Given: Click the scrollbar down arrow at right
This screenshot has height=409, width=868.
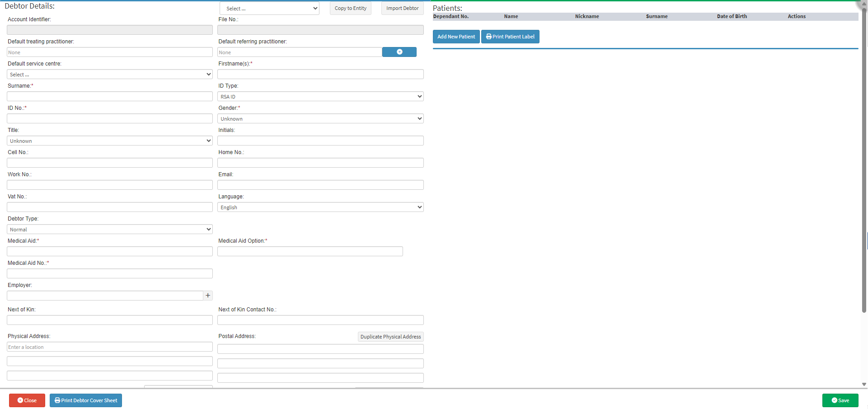Looking at the screenshot, I should (864, 385).
